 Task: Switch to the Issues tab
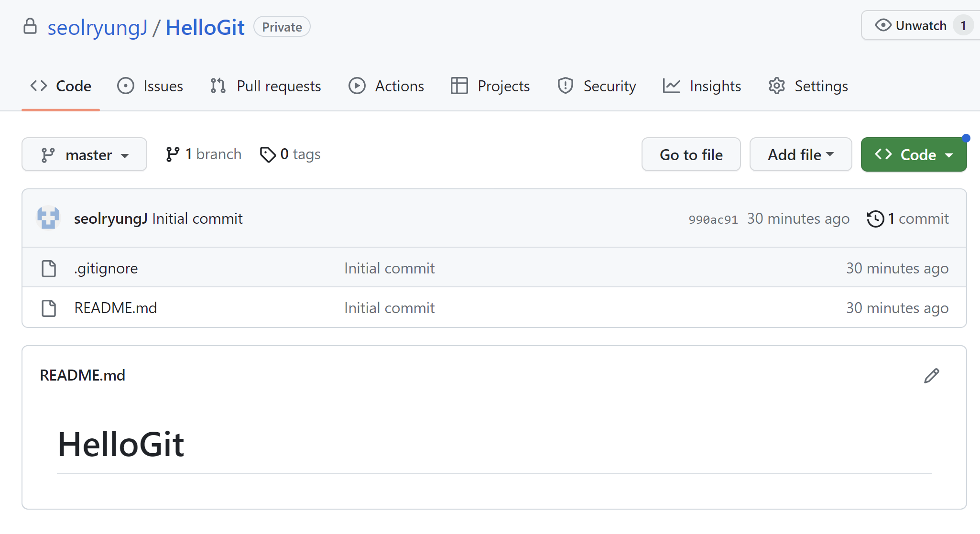(150, 86)
